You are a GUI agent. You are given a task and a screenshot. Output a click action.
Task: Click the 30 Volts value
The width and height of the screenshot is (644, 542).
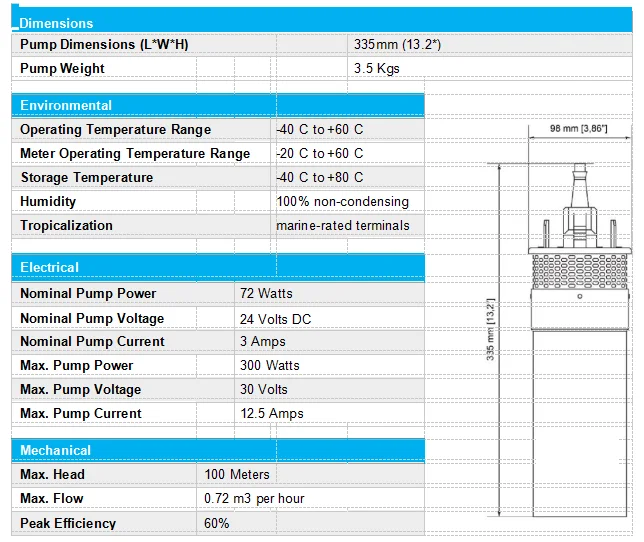264,390
